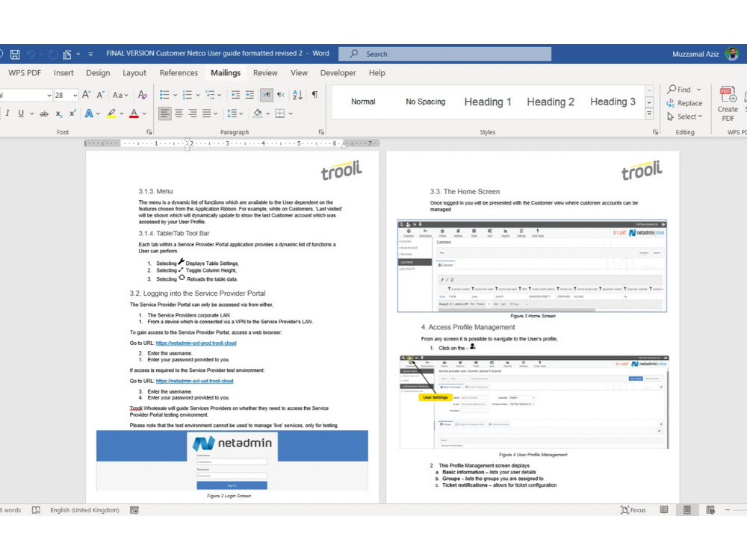747x560 pixels.
Task: Save the document with the floppy disk icon
Action: point(15,55)
